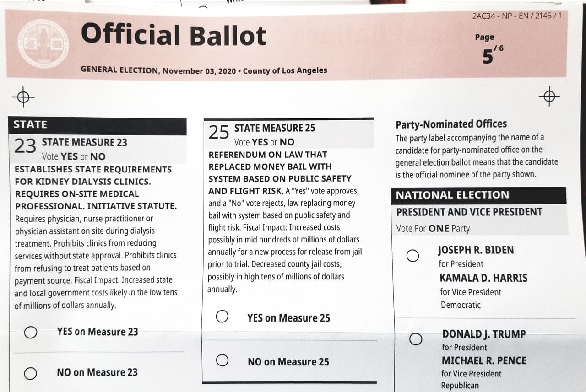Click the State Measure 23 heading
Viewport: 586px width, 392px height.
(85, 142)
